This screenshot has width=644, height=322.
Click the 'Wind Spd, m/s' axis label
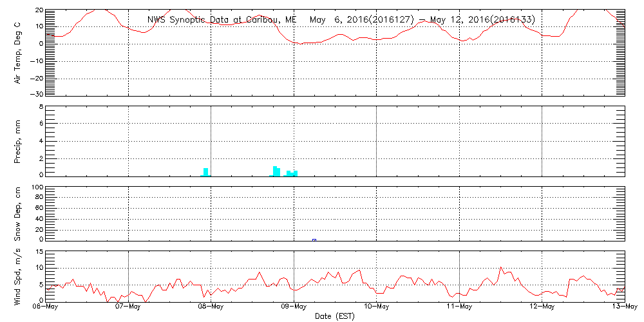17,277
